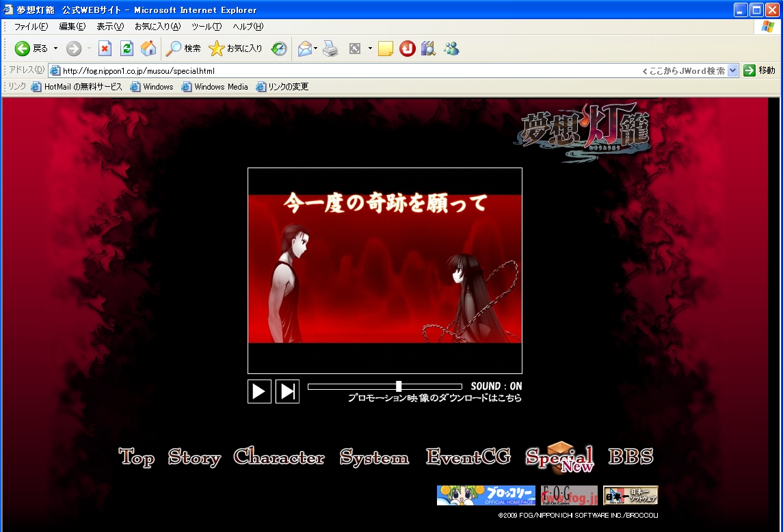Go to Home page icon
783x532 pixels.
pyautogui.click(x=148, y=49)
